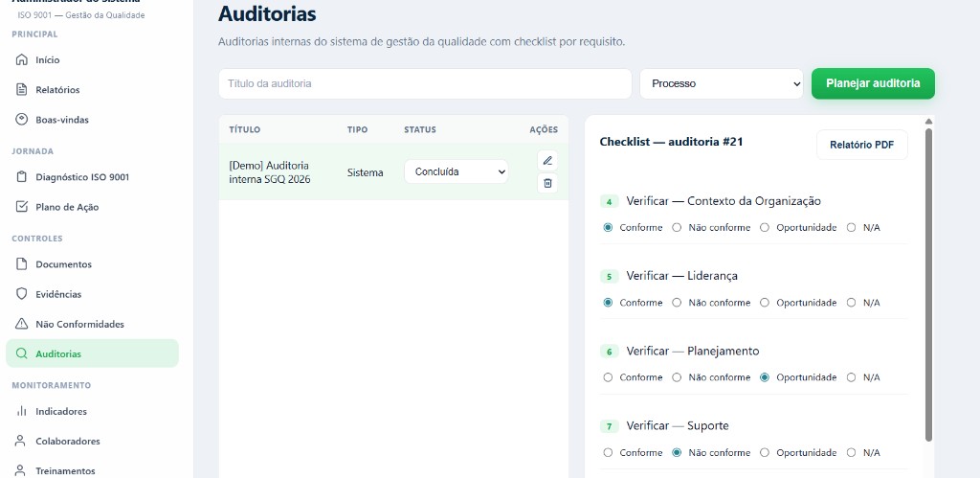The width and height of the screenshot is (980, 478).
Task: Select Oportunidade for Liderança
Action: pyautogui.click(x=765, y=303)
